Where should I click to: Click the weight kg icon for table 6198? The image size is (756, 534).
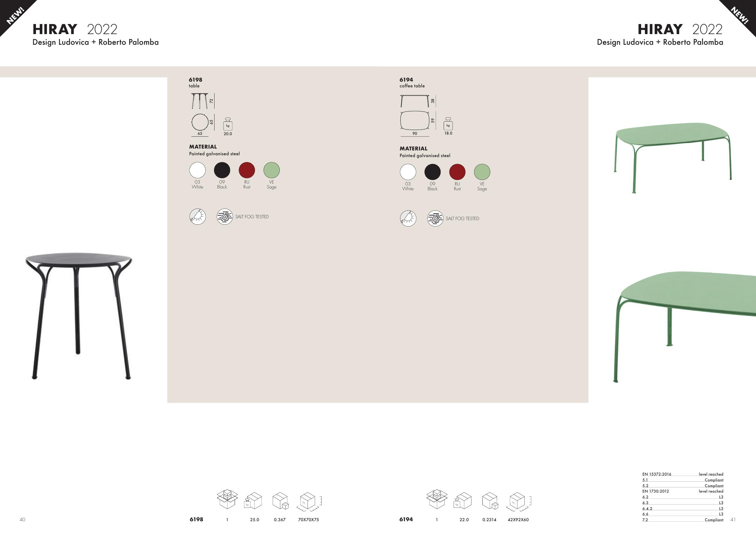pos(228,124)
